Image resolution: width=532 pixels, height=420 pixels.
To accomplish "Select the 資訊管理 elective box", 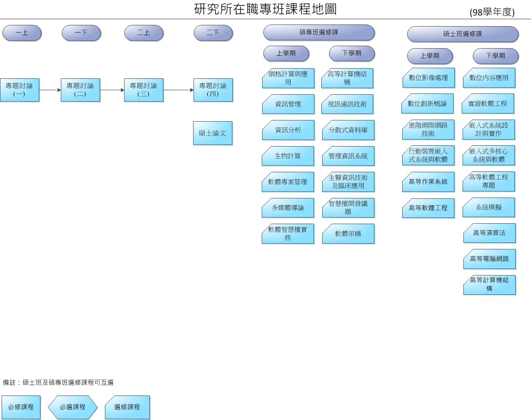I will pos(288,104).
